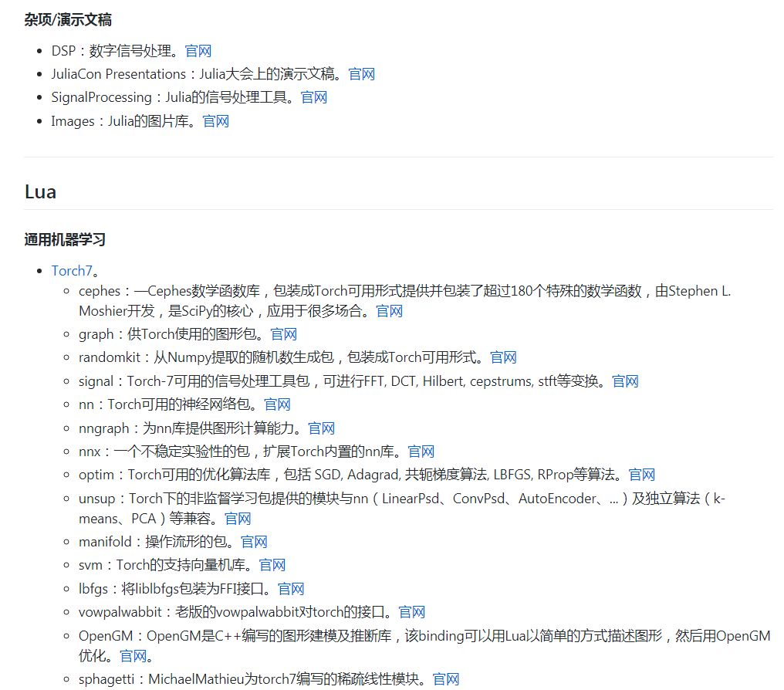Open the 官网 link for vowpalwabbit
784x690 pixels.
click(412, 612)
